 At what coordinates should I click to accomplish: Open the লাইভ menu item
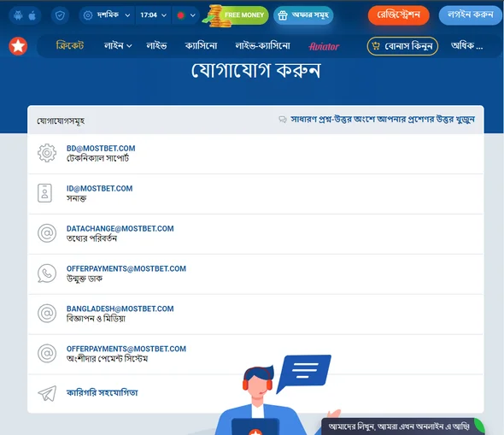[x=156, y=45]
